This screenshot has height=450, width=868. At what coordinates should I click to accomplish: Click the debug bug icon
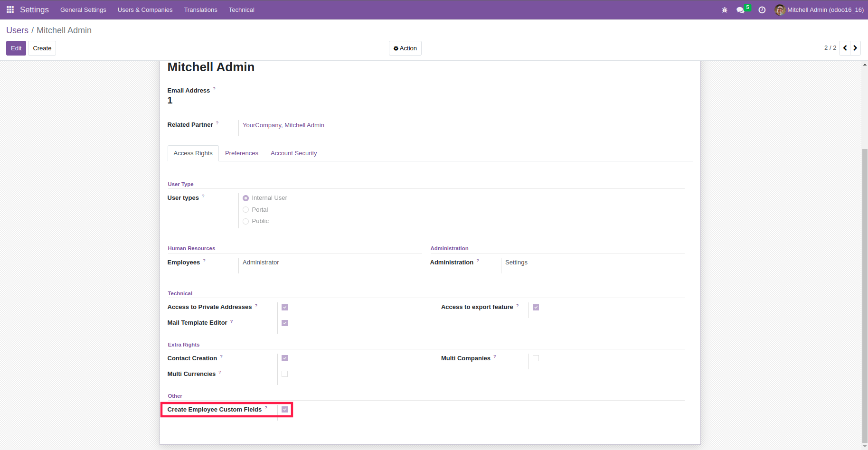coord(725,10)
